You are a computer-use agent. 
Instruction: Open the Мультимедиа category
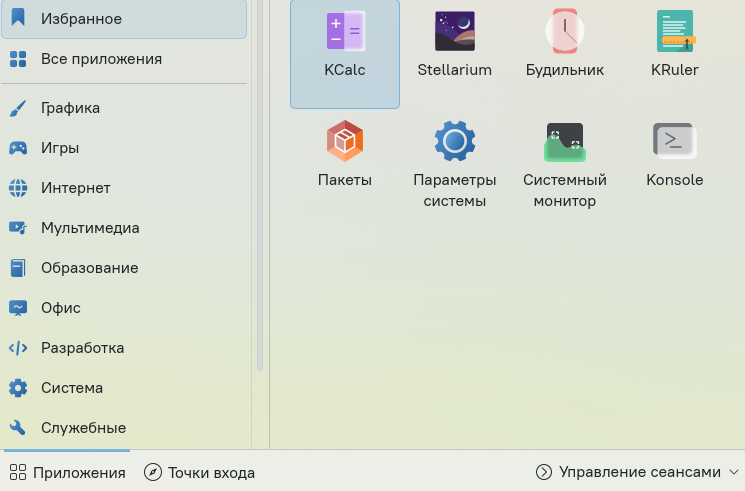tap(124, 228)
